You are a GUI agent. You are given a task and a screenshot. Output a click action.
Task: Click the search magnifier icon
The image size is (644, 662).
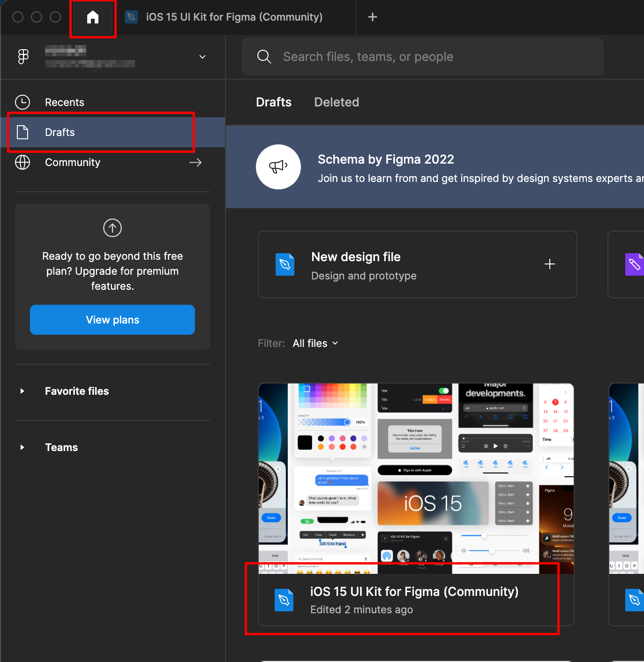264,57
